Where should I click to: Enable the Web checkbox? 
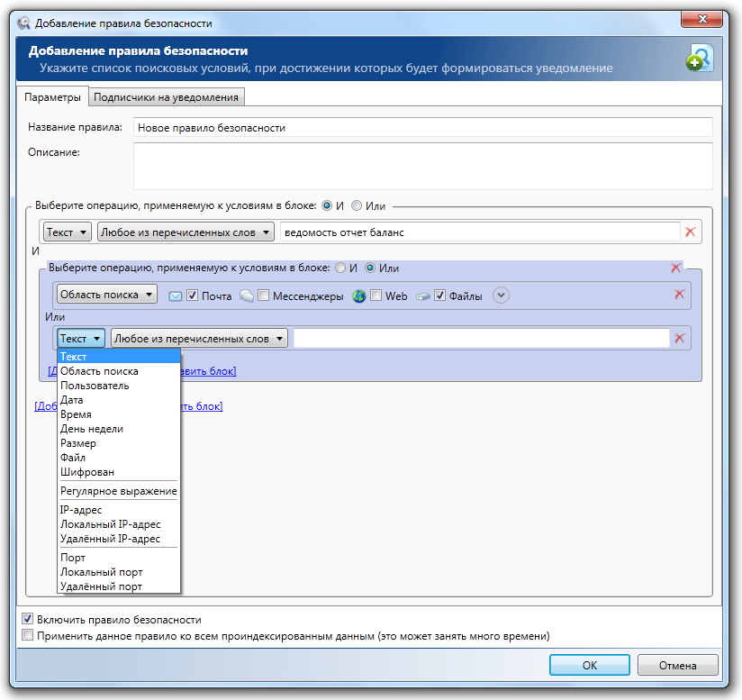376,295
